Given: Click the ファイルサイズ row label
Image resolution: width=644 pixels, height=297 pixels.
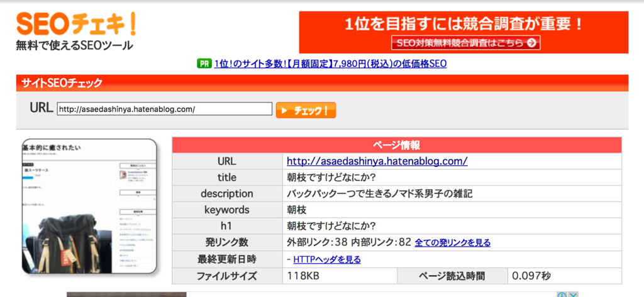Looking at the screenshot, I should pos(227,276).
